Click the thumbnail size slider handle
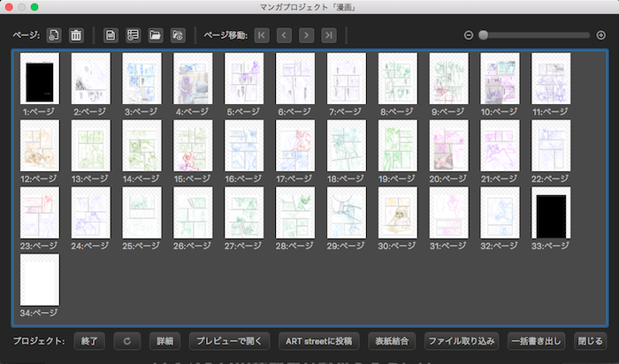 [x=483, y=35]
